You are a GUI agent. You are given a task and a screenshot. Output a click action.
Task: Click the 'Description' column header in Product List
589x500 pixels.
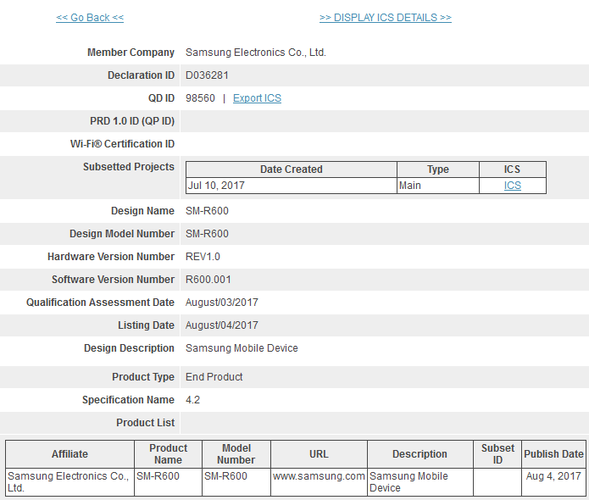point(420,454)
